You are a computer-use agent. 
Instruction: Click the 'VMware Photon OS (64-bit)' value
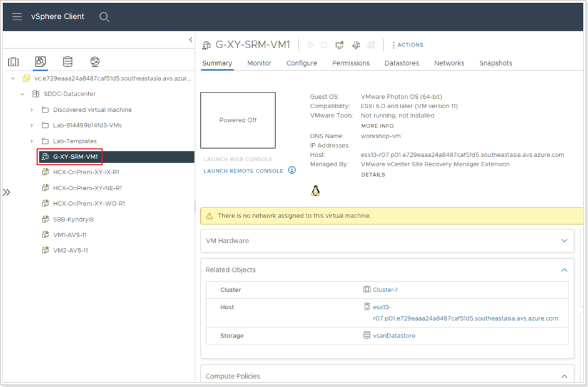tap(401, 97)
